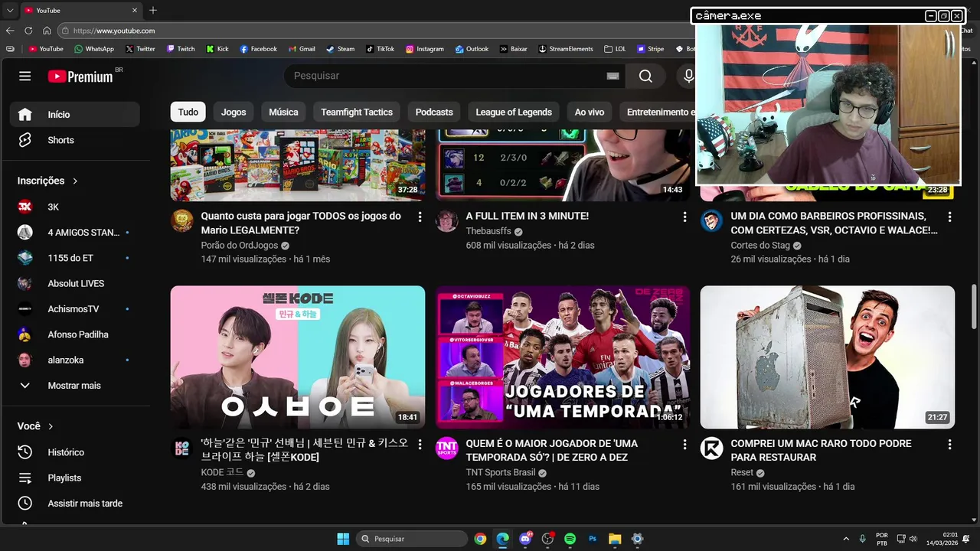Viewport: 980px width, 551px height.
Task: Click the TNT Sports Brasil channel avatar
Action: 447,448
